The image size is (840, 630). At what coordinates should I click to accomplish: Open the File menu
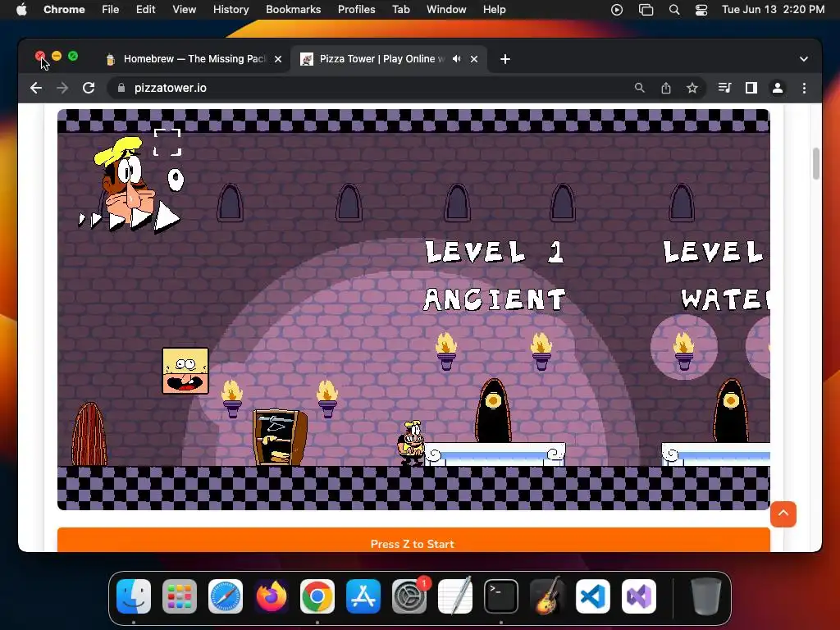pyautogui.click(x=111, y=9)
